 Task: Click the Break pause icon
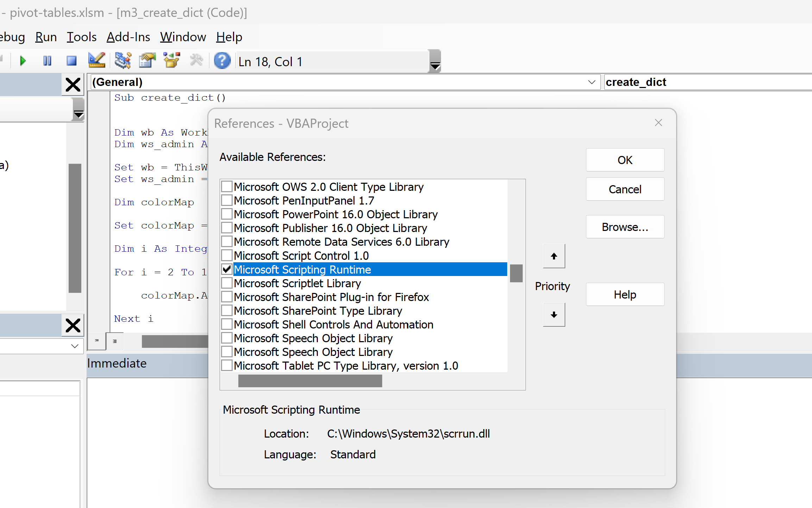pos(47,61)
